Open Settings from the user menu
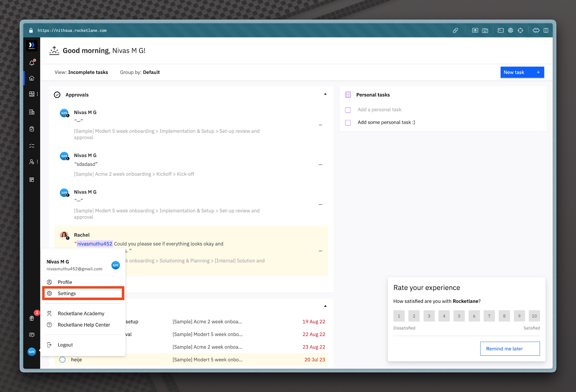Screen dimensions: 576x392 83,293
